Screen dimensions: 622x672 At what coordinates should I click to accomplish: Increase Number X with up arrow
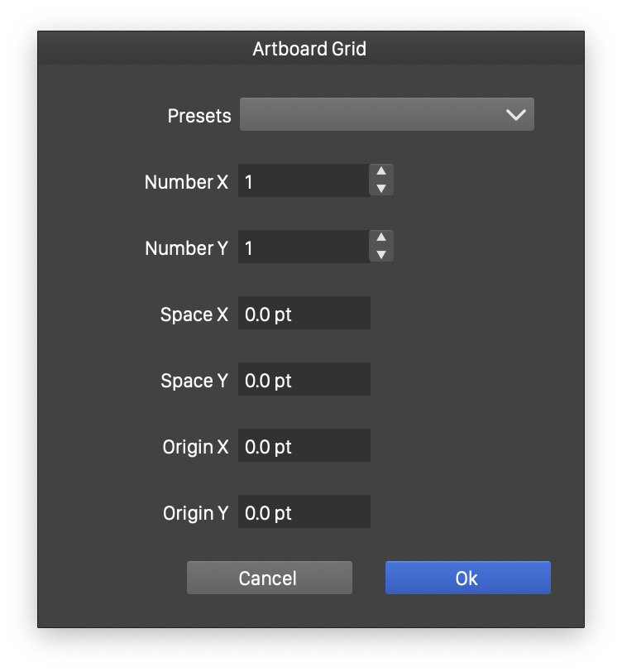click(x=380, y=172)
